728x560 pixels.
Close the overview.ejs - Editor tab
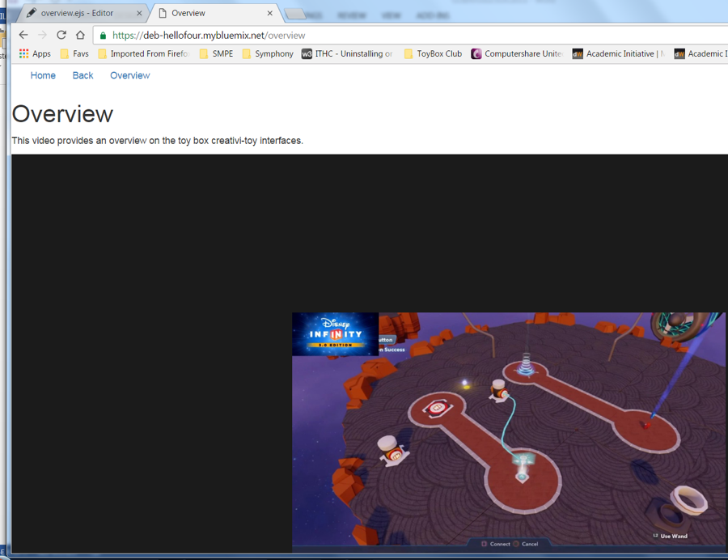tap(139, 14)
